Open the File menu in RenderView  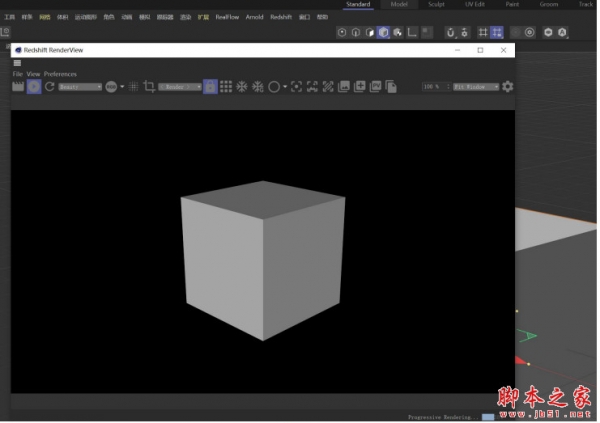17,74
